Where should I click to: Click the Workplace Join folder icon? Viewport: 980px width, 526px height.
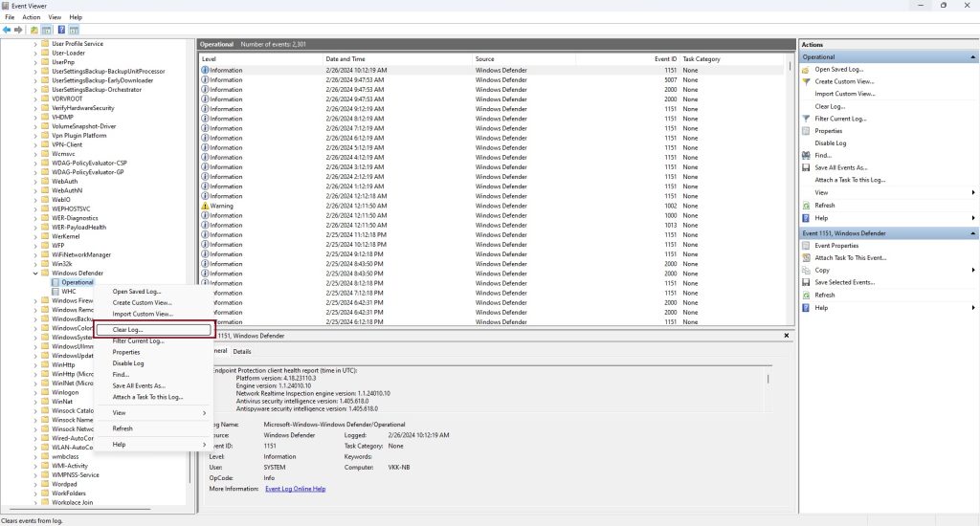[45, 502]
